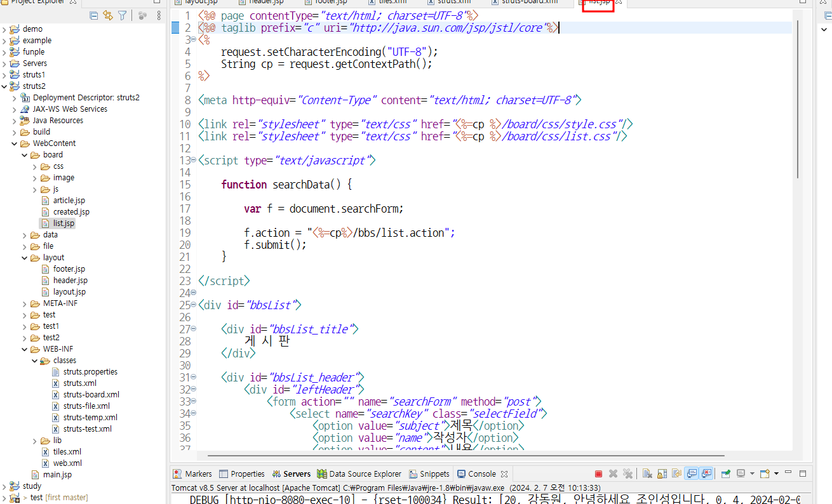Open main.jsp under WebContent
This screenshot has width=832, height=504.
(x=57, y=475)
